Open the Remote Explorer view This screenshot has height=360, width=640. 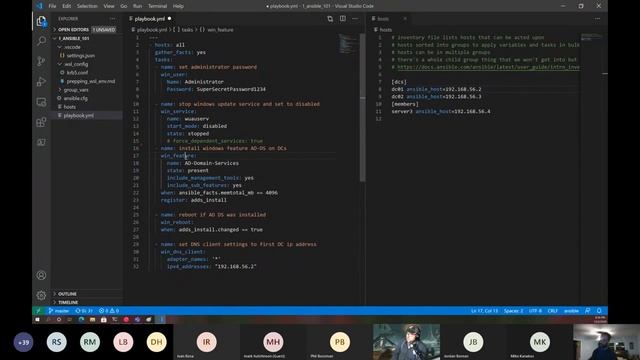click(41, 102)
